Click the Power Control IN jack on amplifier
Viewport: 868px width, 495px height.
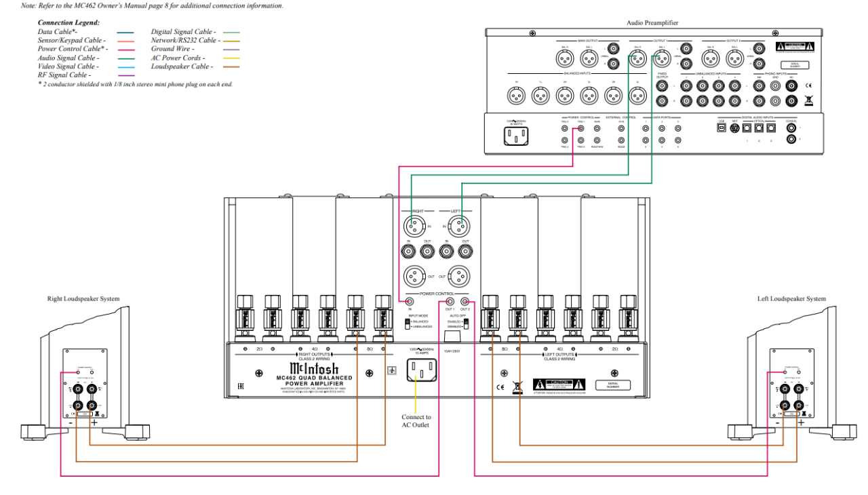pos(409,302)
